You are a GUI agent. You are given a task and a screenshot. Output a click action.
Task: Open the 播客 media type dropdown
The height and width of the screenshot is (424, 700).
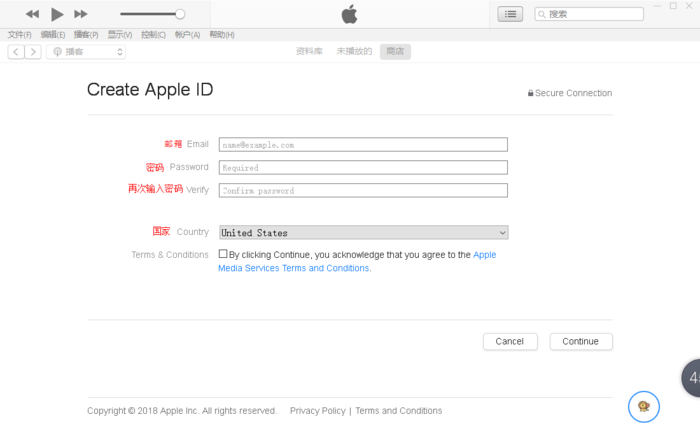point(86,52)
